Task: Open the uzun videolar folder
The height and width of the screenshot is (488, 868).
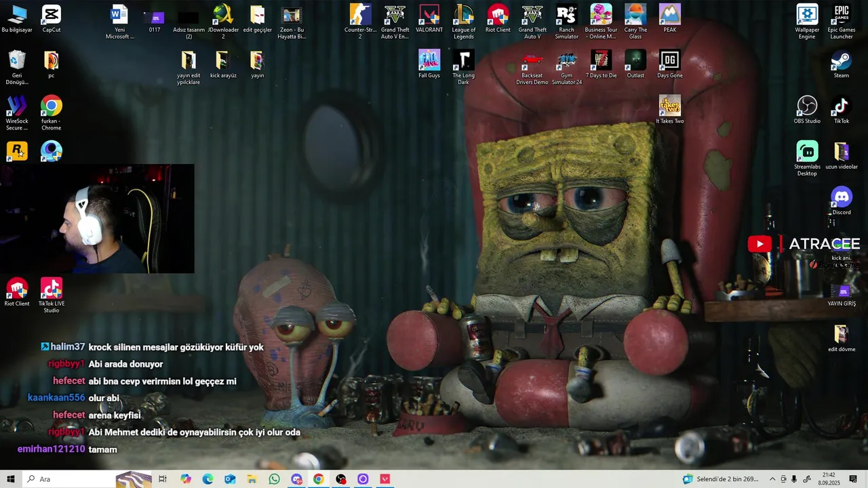Action: click(842, 155)
